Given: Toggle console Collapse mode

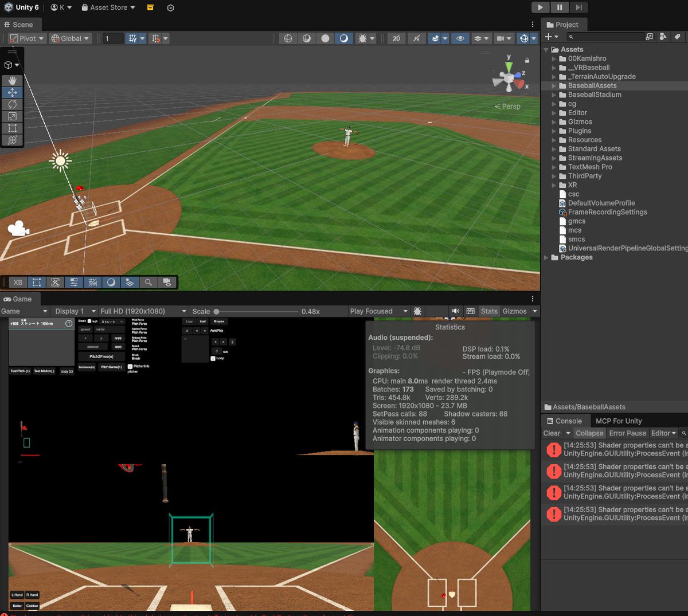Looking at the screenshot, I should coord(589,433).
